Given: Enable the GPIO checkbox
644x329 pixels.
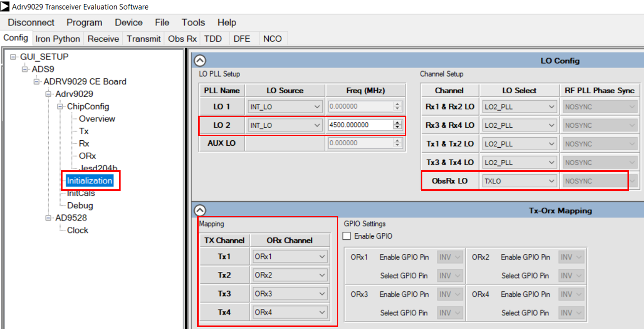Looking at the screenshot, I should tap(348, 236).
